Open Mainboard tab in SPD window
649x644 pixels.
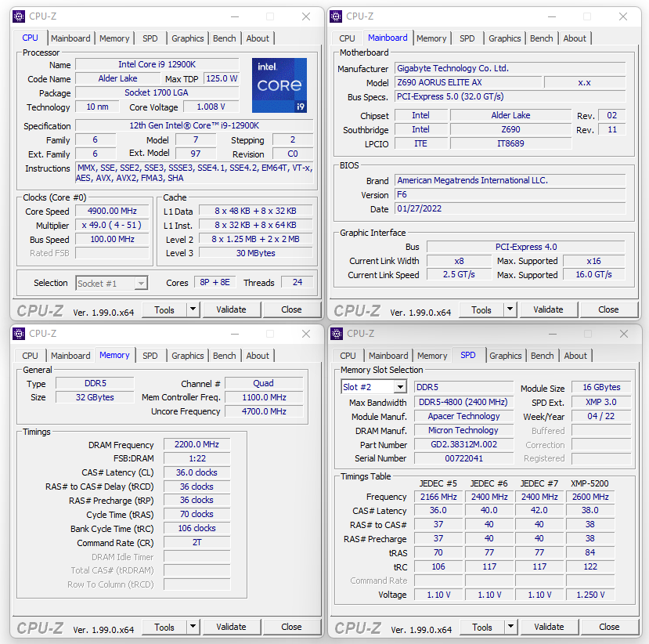[x=388, y=356]
